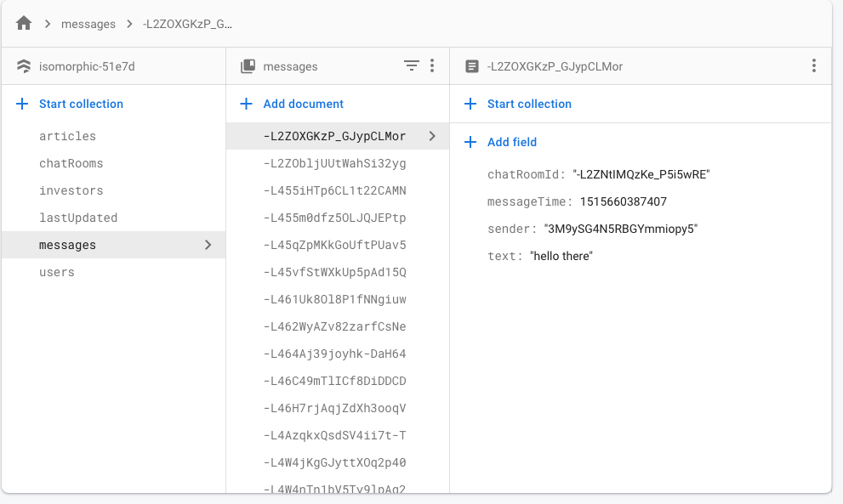The height and width of the screenshot is (504, 843).
Task: Open the document three-dot overflow menu
Action: pyautogui.click(x=814, y=65)
